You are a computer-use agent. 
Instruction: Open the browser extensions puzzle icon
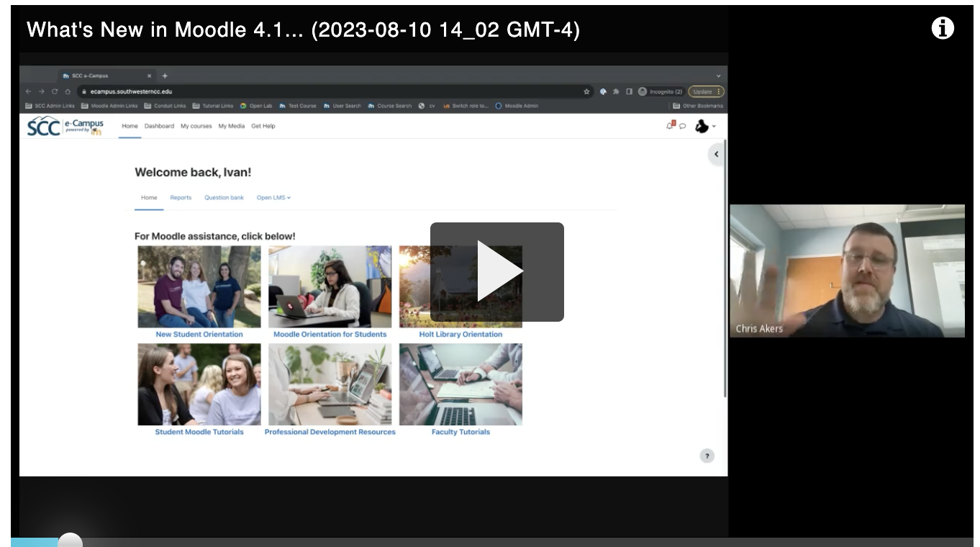616,91
